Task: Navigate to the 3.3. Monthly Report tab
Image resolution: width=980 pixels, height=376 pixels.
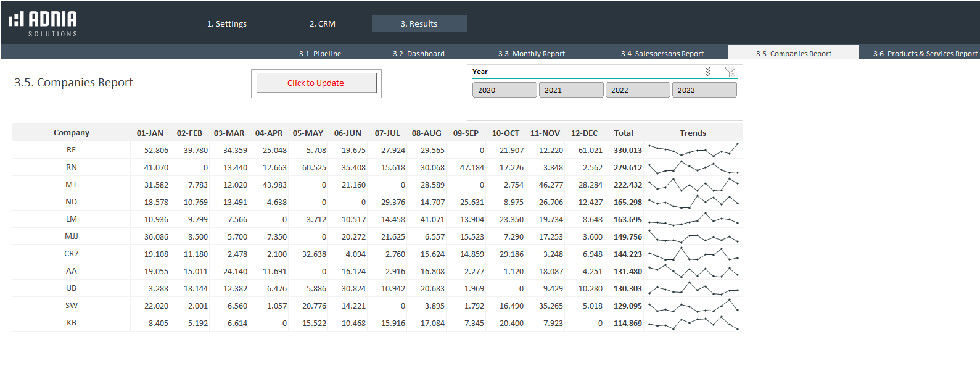Action: [531, 54]
